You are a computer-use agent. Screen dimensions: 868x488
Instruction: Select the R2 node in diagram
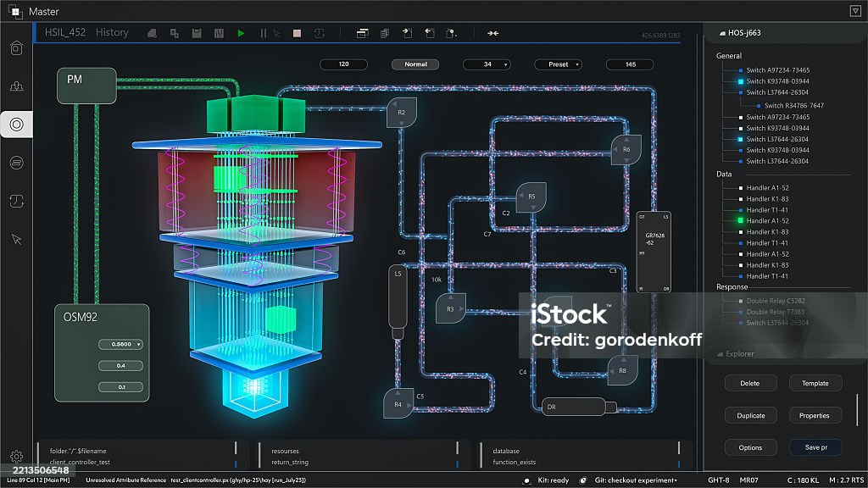(x=401, y=113)
